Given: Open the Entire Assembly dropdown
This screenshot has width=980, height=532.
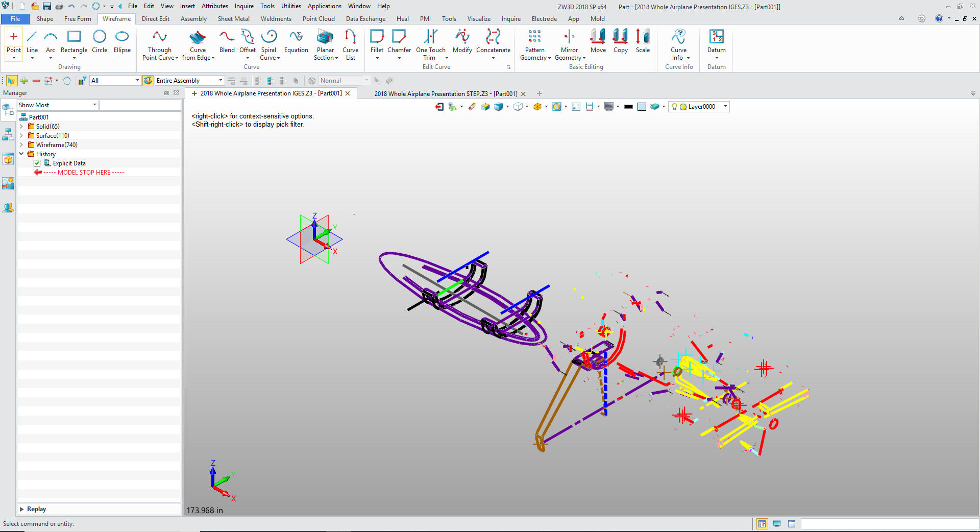Looking at the screenshot, I should [x=220, y=81].
